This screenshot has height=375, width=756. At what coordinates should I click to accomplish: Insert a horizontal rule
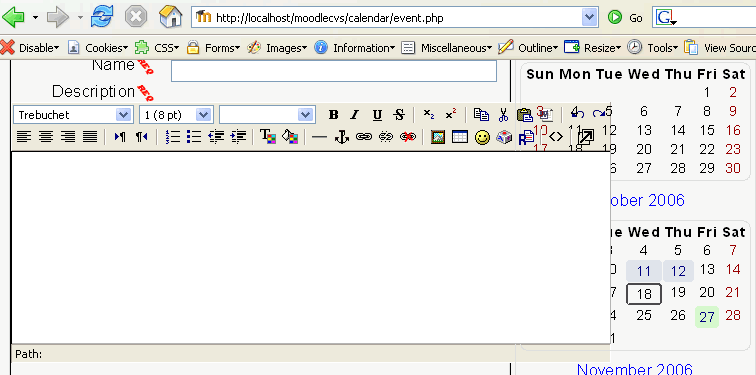coord(319,137)
